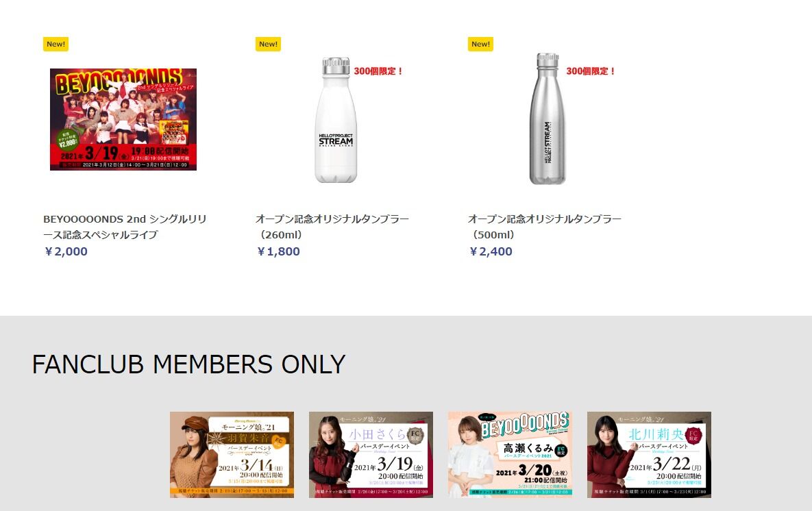
Task: Click the ¥2,400 price text
Action: point(491,251)
